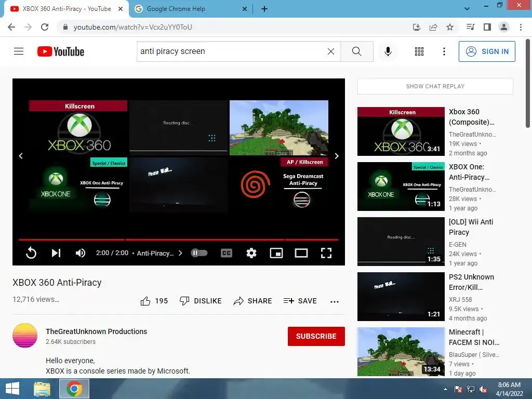Select Sega Dreamcast Anti-Piracy end-screen card
The image size is (532, 399).
[x=279, y=184]
